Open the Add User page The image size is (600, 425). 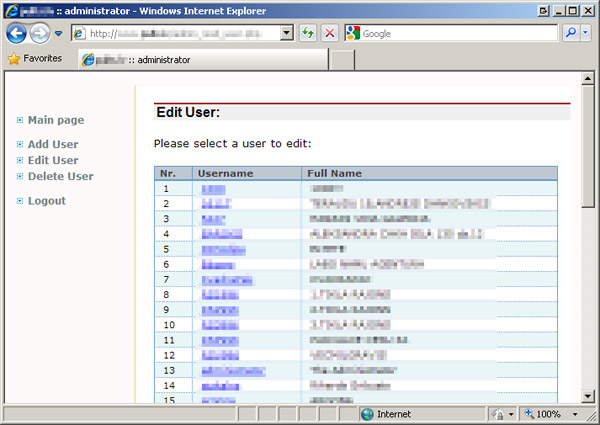[52, 144]
